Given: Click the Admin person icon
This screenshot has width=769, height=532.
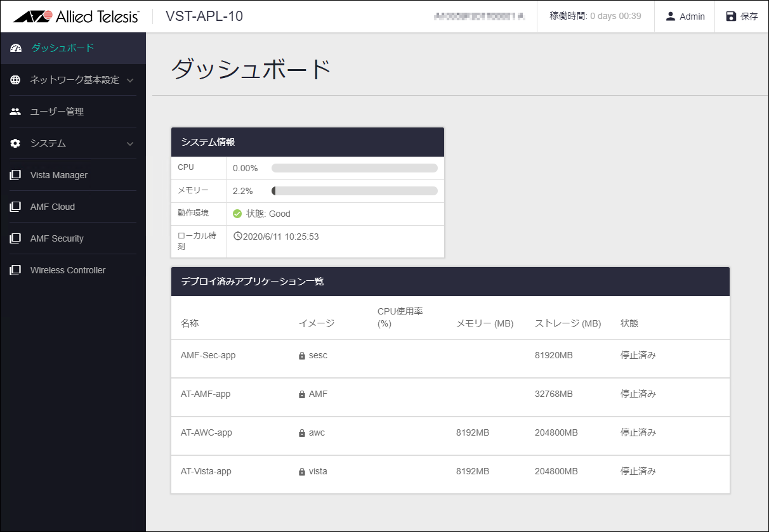Looking at the screenshot, I should pyautogui.click(x=670, y=16).
